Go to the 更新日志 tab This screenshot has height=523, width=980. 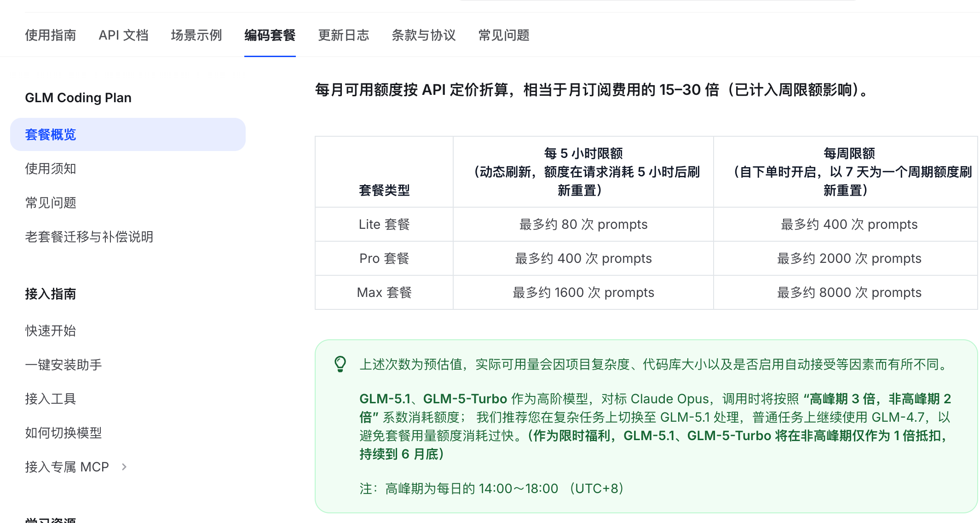[x=344, y=35]
